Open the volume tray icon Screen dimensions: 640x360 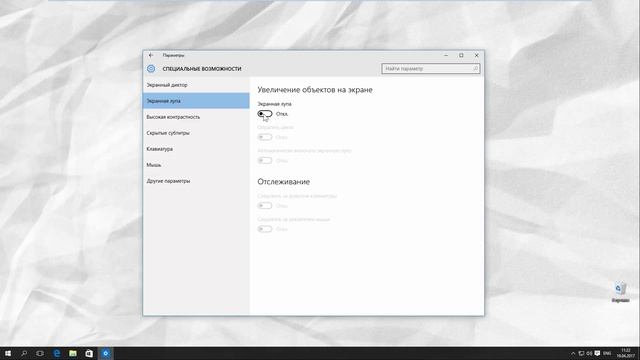coord(589,353)
